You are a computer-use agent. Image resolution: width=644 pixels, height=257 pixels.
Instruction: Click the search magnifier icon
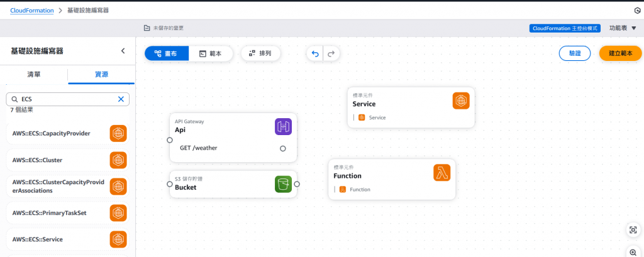[15, 99]
